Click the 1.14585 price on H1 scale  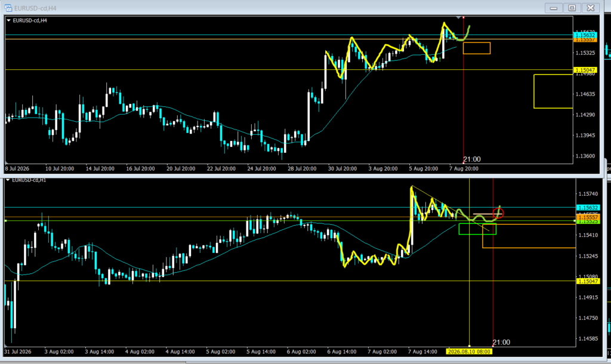[588, 339]
